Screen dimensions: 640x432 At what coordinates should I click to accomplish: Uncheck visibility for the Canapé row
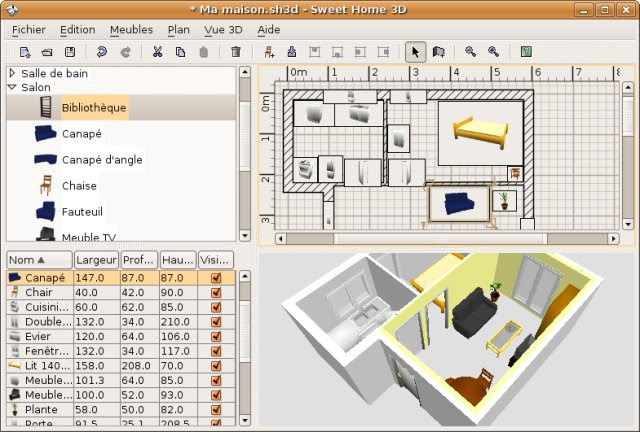click(216, 278)
